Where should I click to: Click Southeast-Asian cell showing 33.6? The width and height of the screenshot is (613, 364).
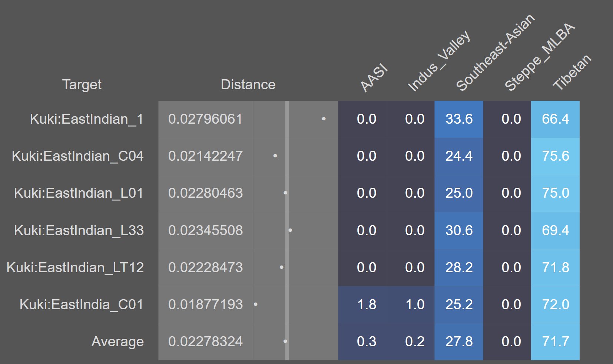click(x=459, y=119)
